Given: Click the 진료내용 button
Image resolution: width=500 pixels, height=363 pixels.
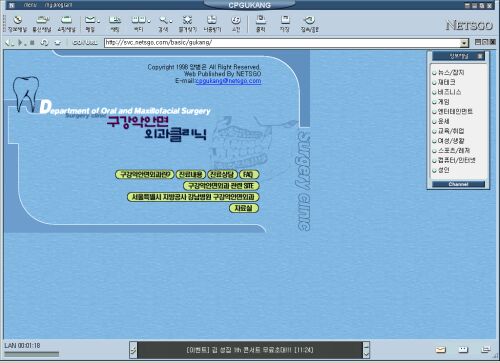Looking at the screenshot, I should [191, 174].
